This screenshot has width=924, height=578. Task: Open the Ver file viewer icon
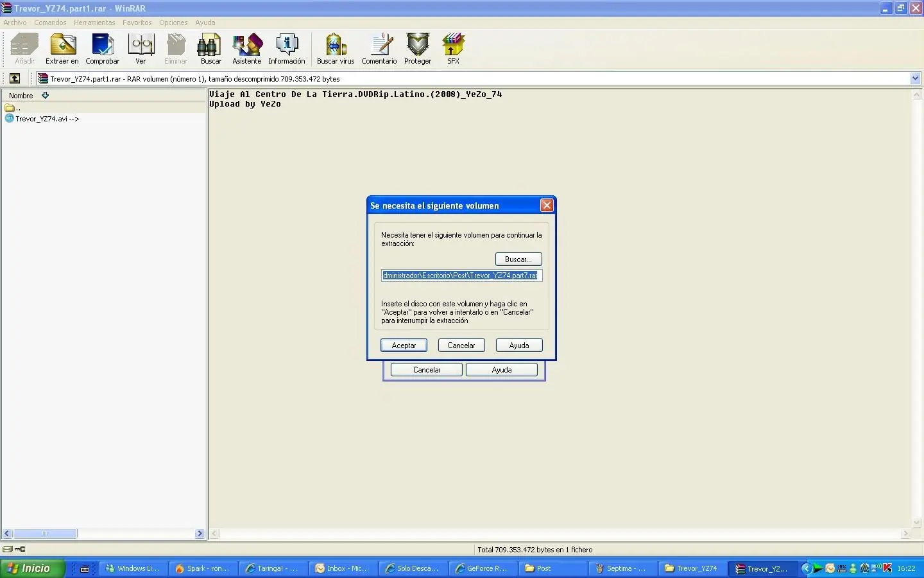click(141, 45)
